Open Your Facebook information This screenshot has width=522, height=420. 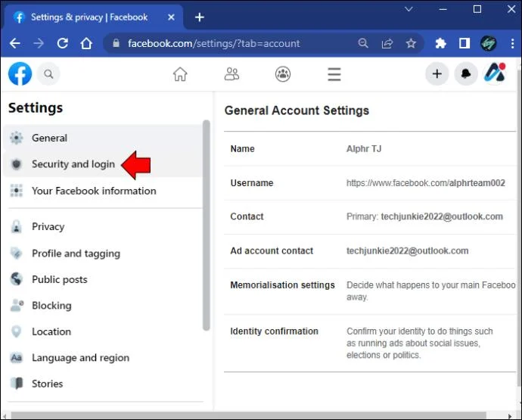(102, 191)
